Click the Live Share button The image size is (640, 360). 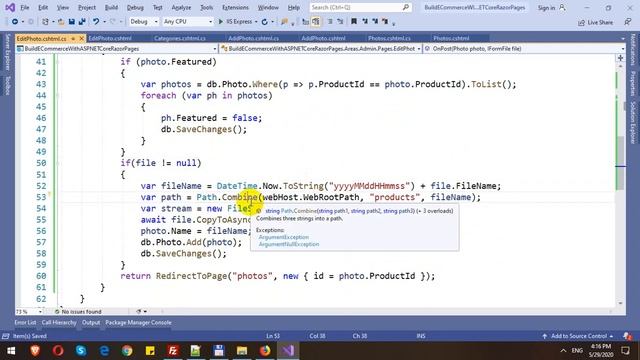pyautogui.click(x=596, y=22)
